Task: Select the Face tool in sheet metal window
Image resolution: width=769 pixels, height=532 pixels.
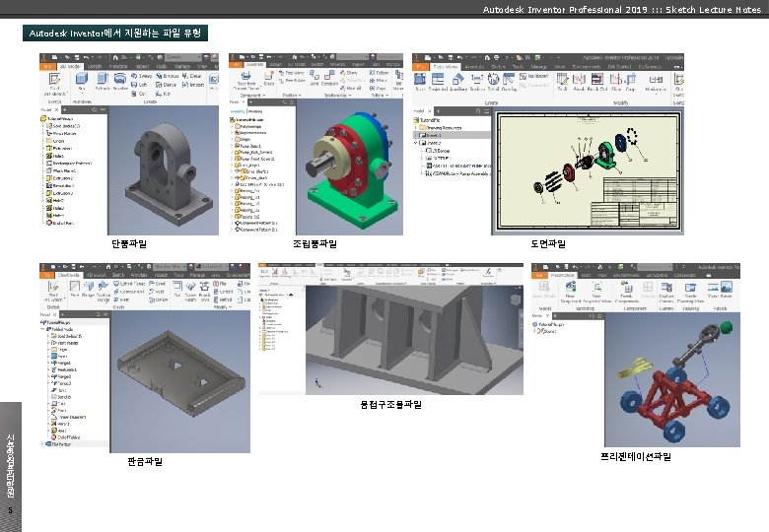Action: click(74, 289)
